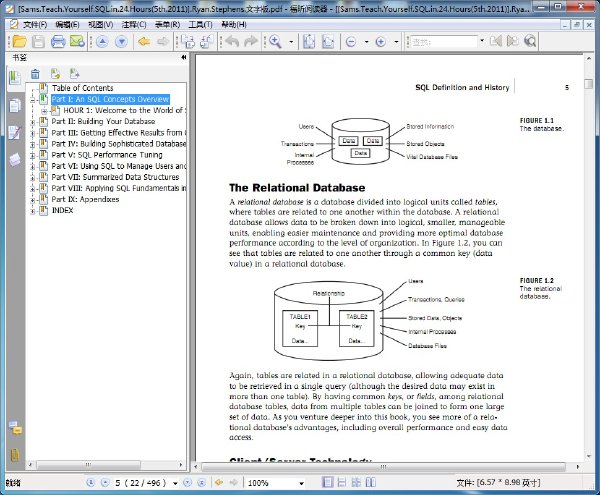Click the zoom out minus icon

point(351,41)
